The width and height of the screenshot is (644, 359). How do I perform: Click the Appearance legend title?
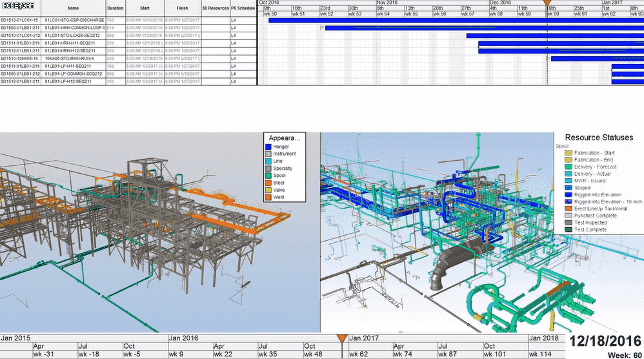click(x=284, y=138)
